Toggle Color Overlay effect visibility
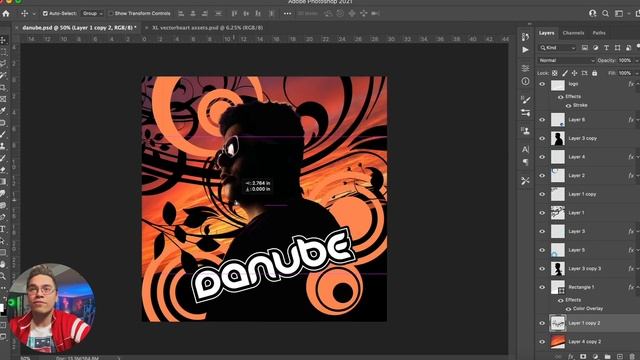The image size is (640, 360). [568, 309]
